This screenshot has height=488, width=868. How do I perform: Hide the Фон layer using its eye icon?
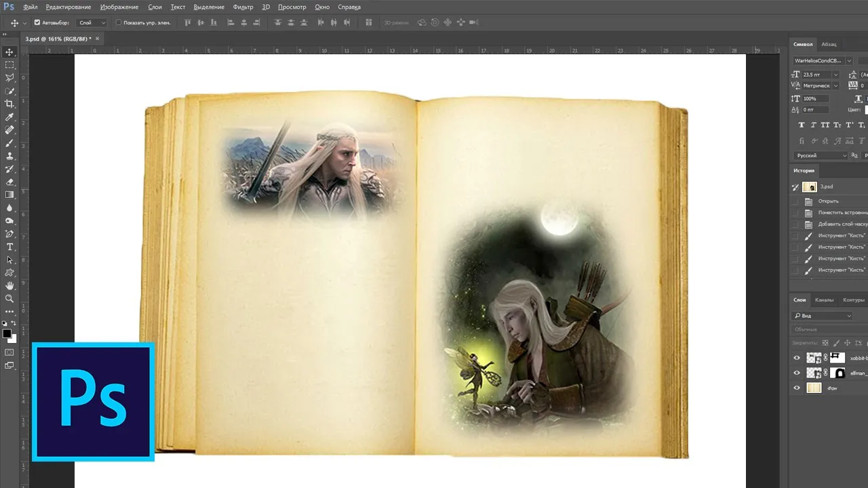[x=797, y=388]
